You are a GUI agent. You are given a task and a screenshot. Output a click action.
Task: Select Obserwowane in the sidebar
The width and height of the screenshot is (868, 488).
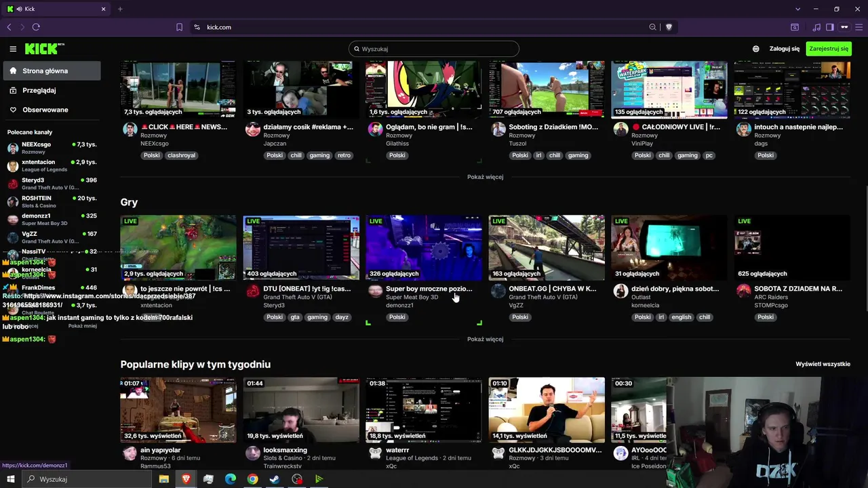(x=52, y=110)
